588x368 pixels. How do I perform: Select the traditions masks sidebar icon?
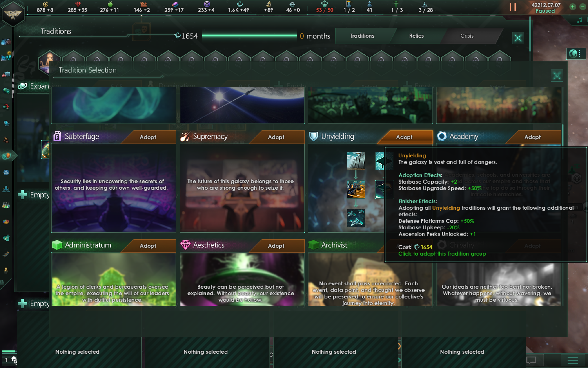coord(6,156)
